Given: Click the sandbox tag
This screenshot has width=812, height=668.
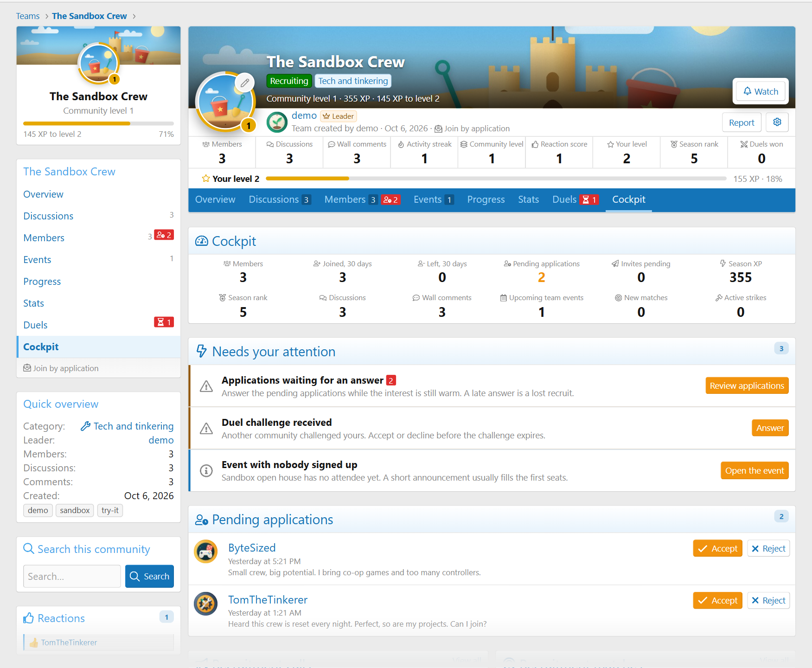Looking at the screenshot, I should tap(75, 510).
